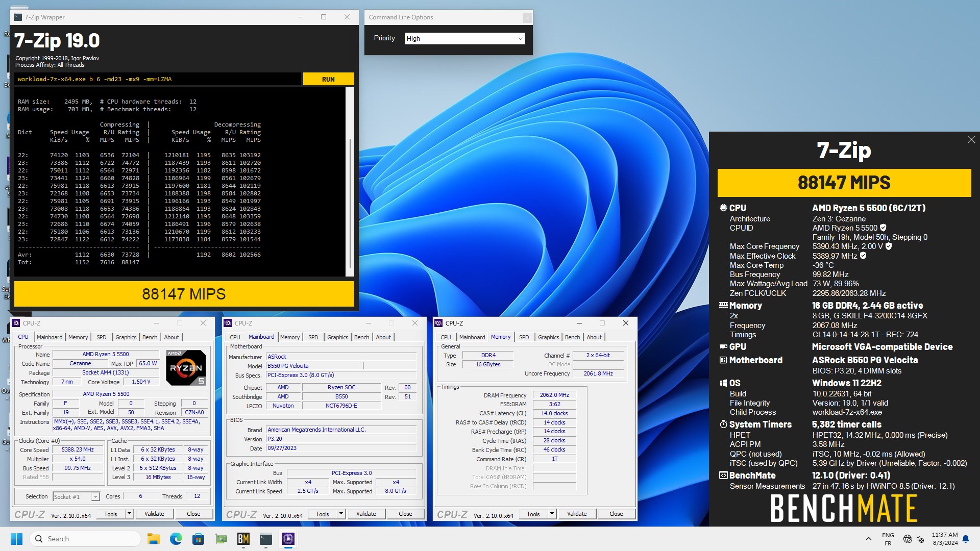Click the yellow RUN button in 7-Zip Wrapper
980x551 pixels.
point(328,79)
